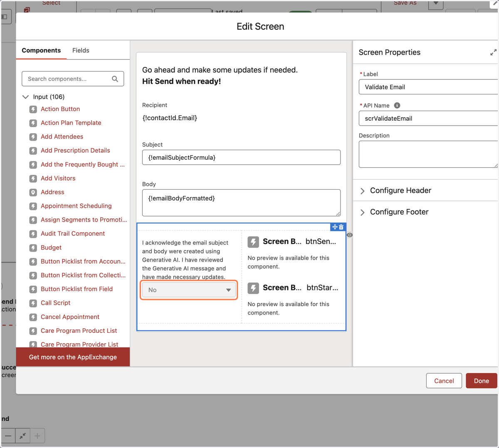Delete the section with the trash icon

coord(341,227)
